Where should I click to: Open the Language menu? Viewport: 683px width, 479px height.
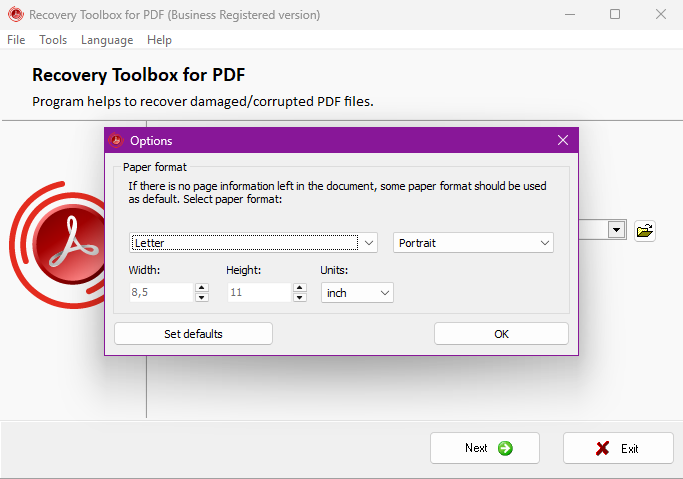coord(107,40)
